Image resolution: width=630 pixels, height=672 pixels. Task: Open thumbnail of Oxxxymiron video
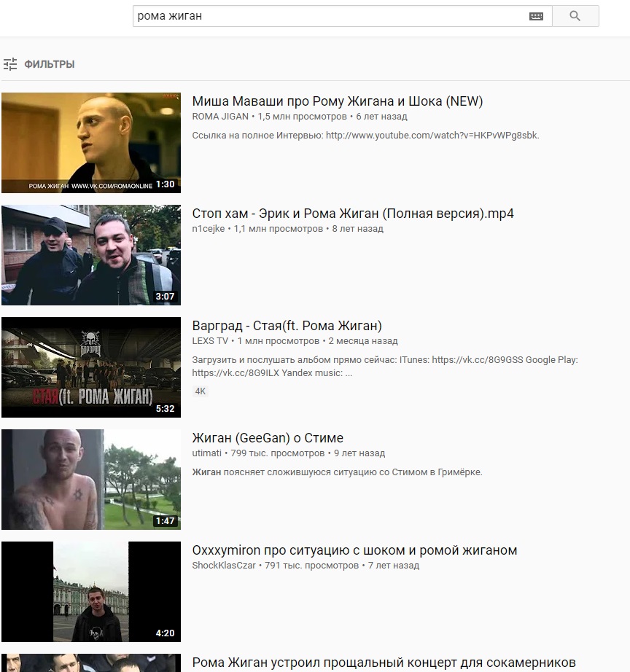click(x=91, y=592)
